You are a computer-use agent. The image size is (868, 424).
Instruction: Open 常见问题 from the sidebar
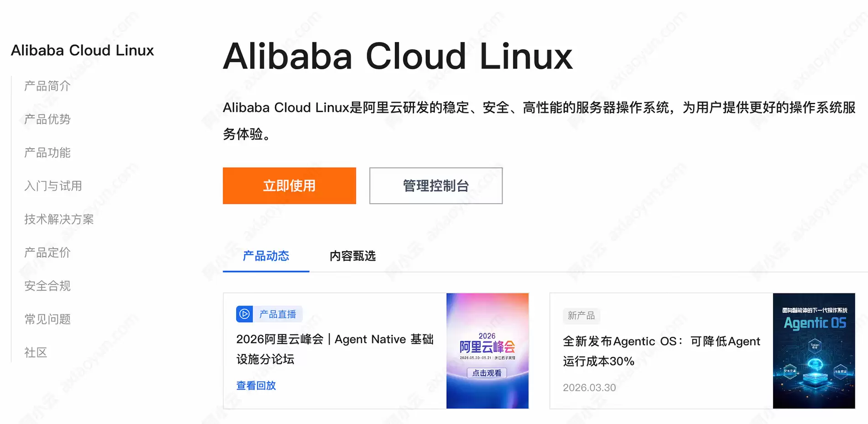48,319
